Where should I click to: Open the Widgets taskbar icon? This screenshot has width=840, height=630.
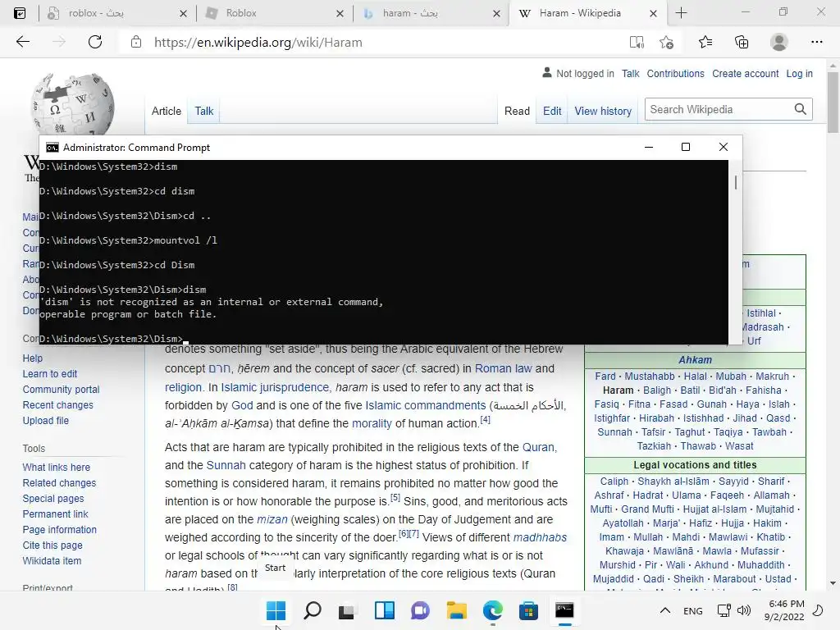tap(385, 610)
